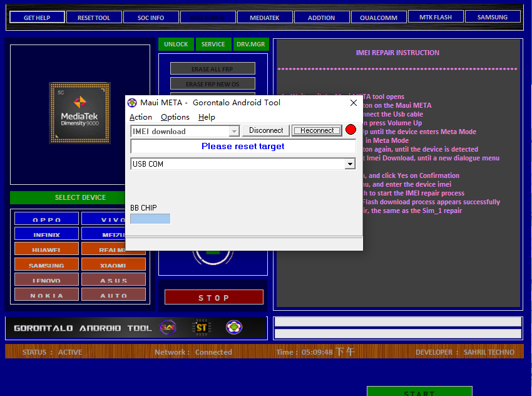Viewport: 532px width, 396px height.
Task: Click the GAT logo icon
Action: (168, 328)
